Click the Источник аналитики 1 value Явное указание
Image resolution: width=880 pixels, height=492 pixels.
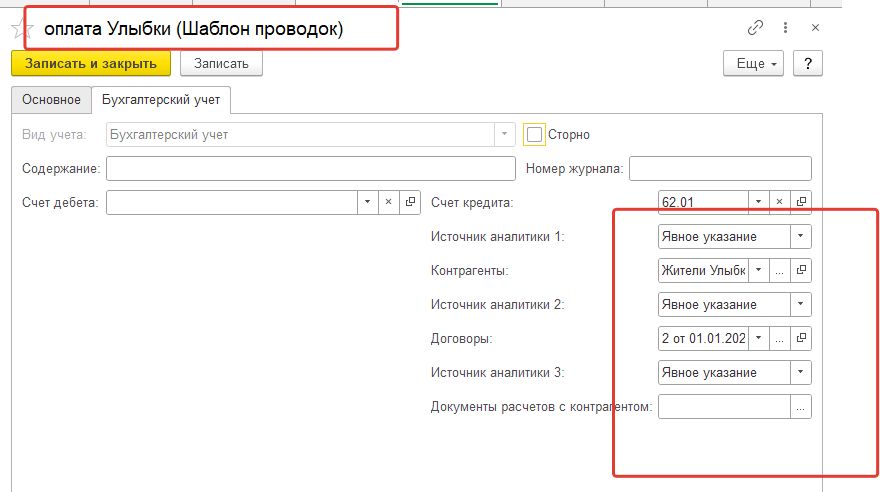click(724, 236)
